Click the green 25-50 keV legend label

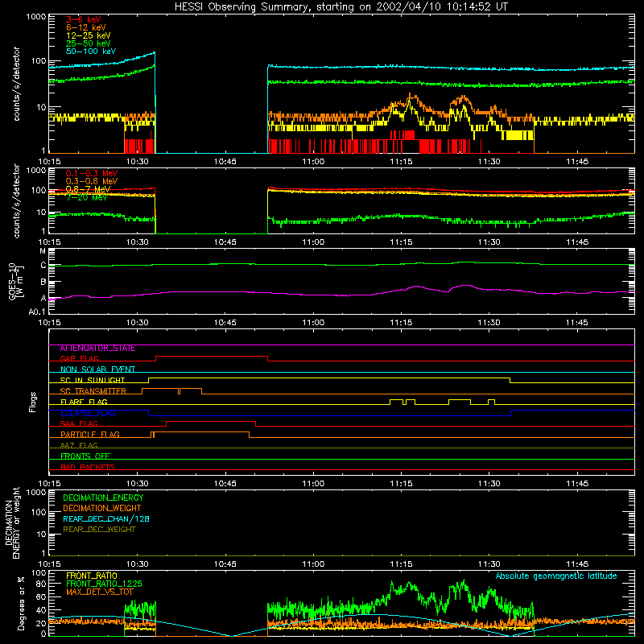point(89,43)
